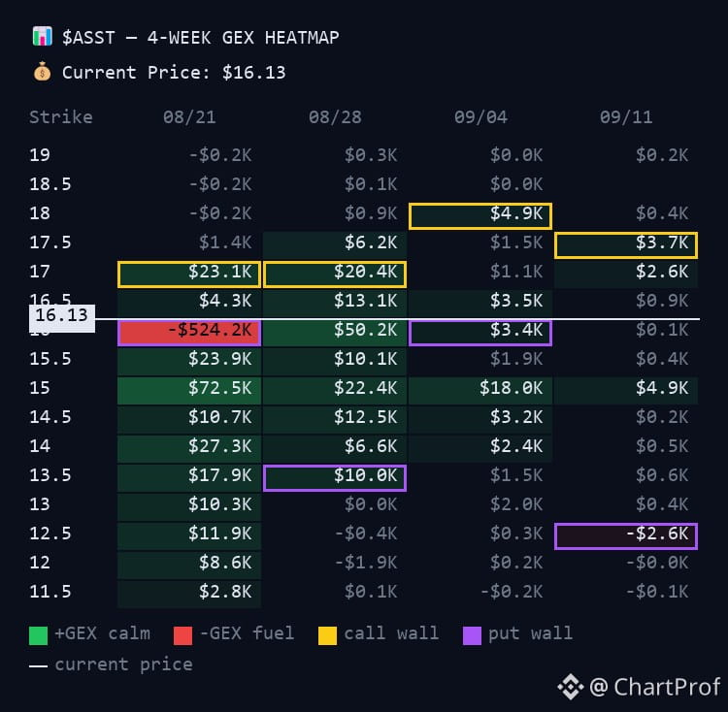The height and width of the screenshot is (712, 728).
Task: Click the -$2.6K put wall cell
Action: click(626, 535)
